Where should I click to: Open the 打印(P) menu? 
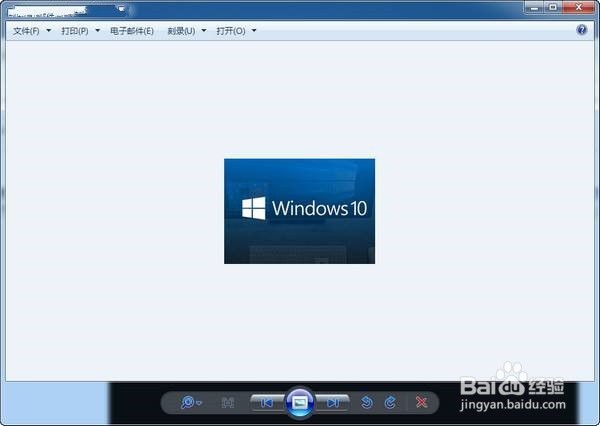click(x=75, y=31)
